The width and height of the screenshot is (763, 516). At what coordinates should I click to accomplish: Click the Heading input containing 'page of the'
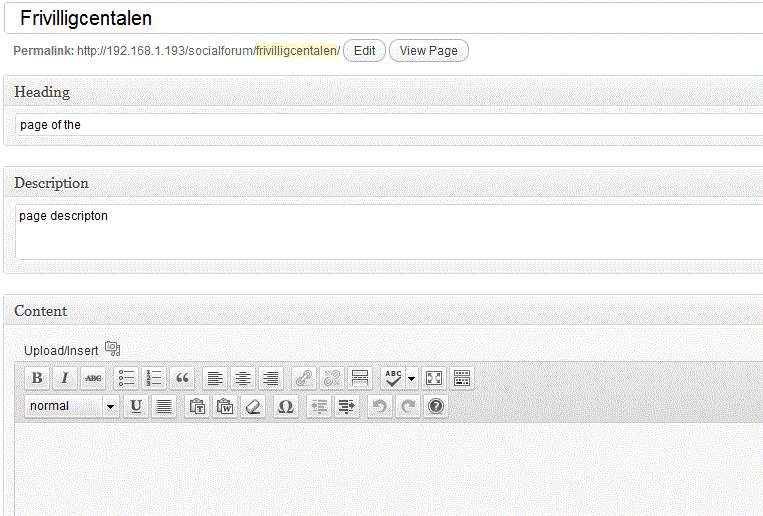pos(389,125)
